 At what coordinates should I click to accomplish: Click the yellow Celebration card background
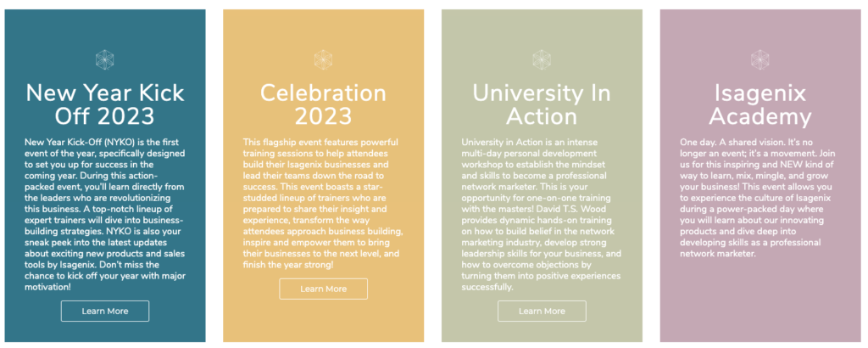click(x=323, y=322)
